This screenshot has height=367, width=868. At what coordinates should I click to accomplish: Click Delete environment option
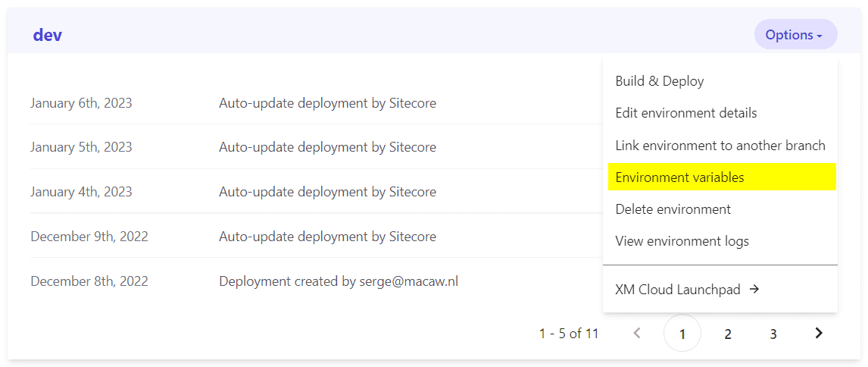coord(673,209)
